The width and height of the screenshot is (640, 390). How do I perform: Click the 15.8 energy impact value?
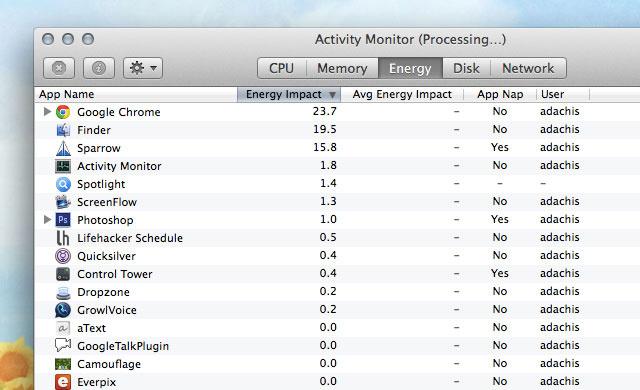pos(324,147)
